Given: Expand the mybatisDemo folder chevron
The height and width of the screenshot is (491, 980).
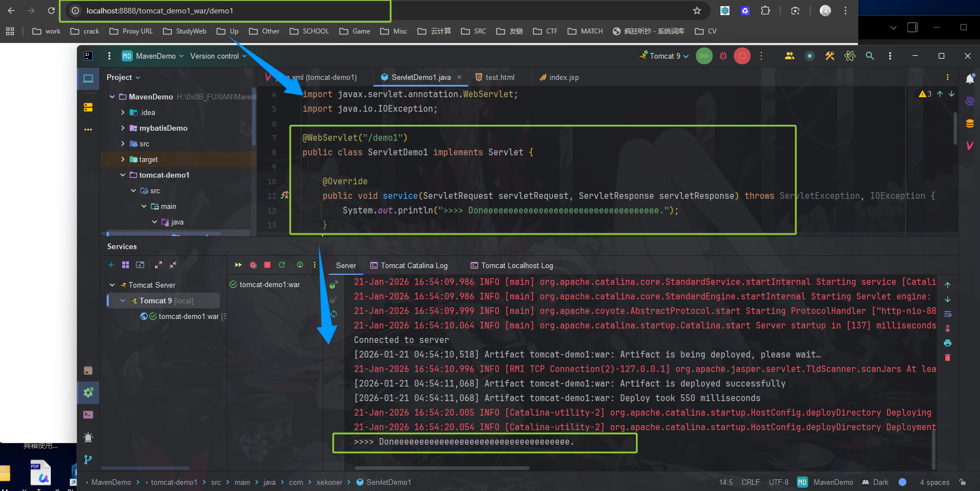Looking at the screenshot, I should pos(123,128).
